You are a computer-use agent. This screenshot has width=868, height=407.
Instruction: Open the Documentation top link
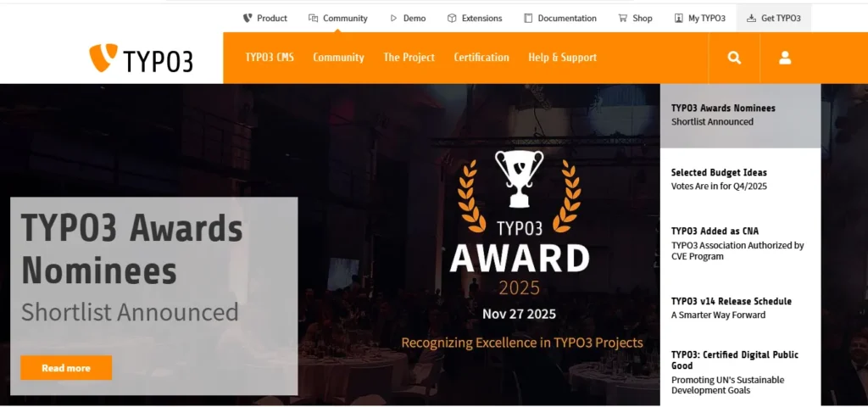click(x=566, y=18)
